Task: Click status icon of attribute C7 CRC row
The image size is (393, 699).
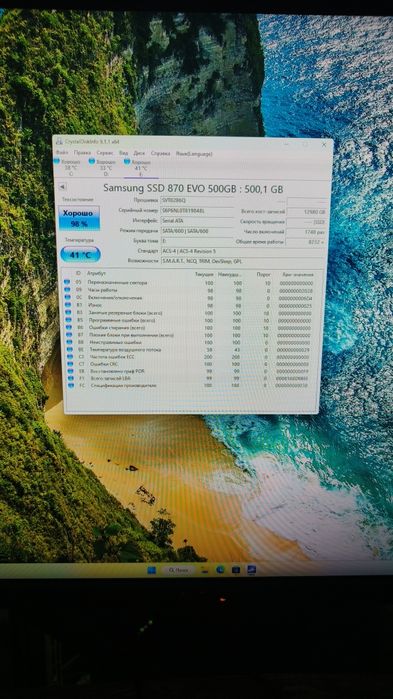Action: (70, 364)
